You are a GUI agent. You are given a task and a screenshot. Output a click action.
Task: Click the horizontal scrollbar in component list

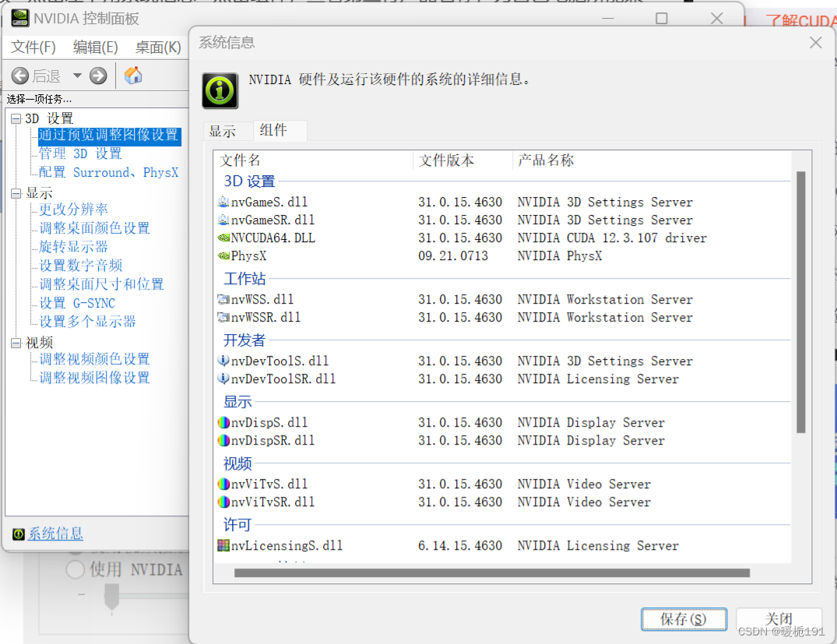tap(491, 573)
